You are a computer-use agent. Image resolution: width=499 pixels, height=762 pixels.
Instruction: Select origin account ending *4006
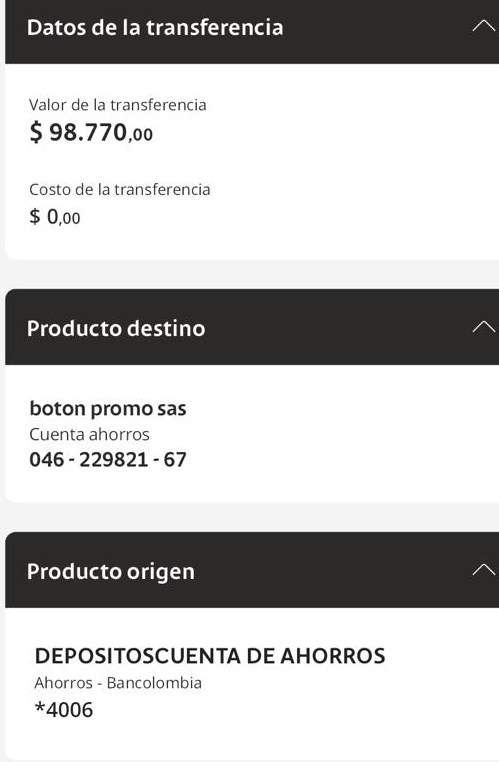pos(64,710)
